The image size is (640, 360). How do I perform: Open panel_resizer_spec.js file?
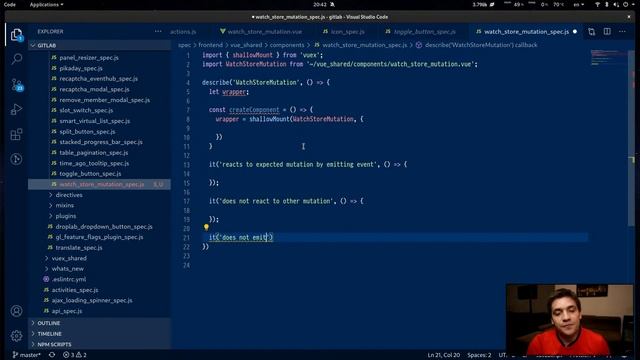[x=89, y=58]
